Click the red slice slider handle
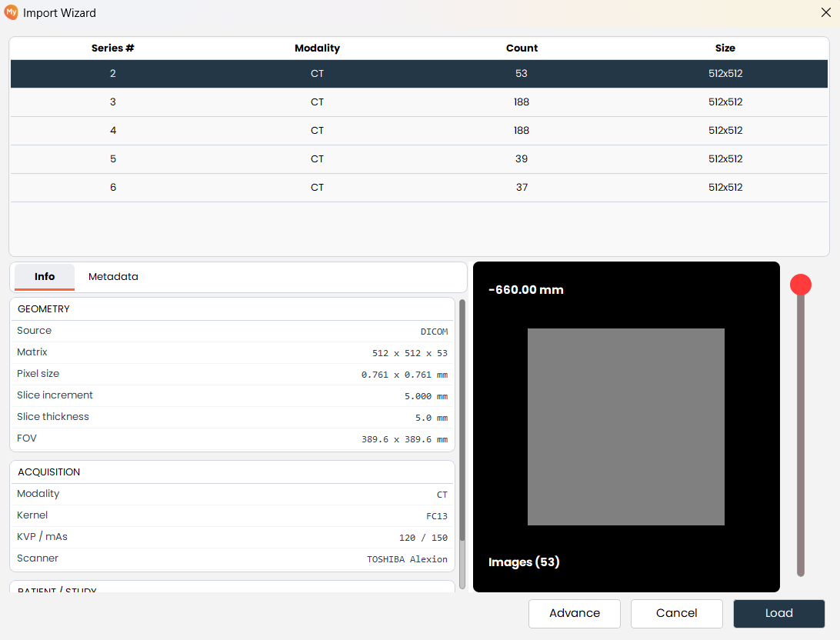The height and width of the screenshot is (640, 840). tap(800, 285)
